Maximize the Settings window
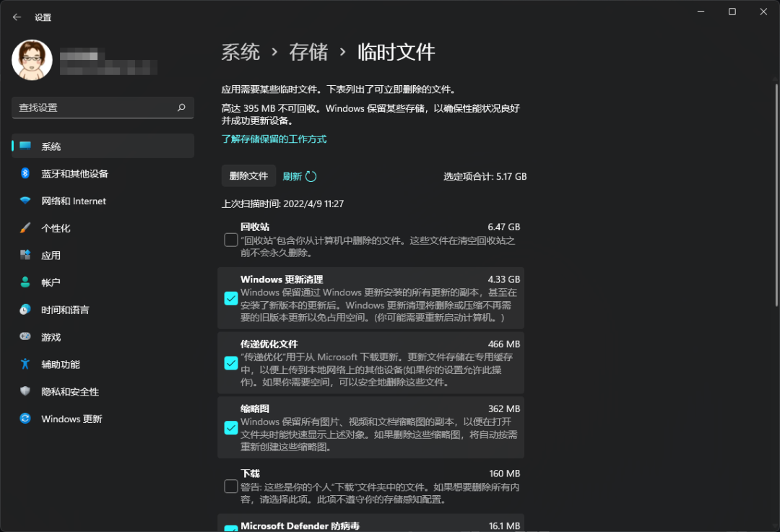 [732, 12]
